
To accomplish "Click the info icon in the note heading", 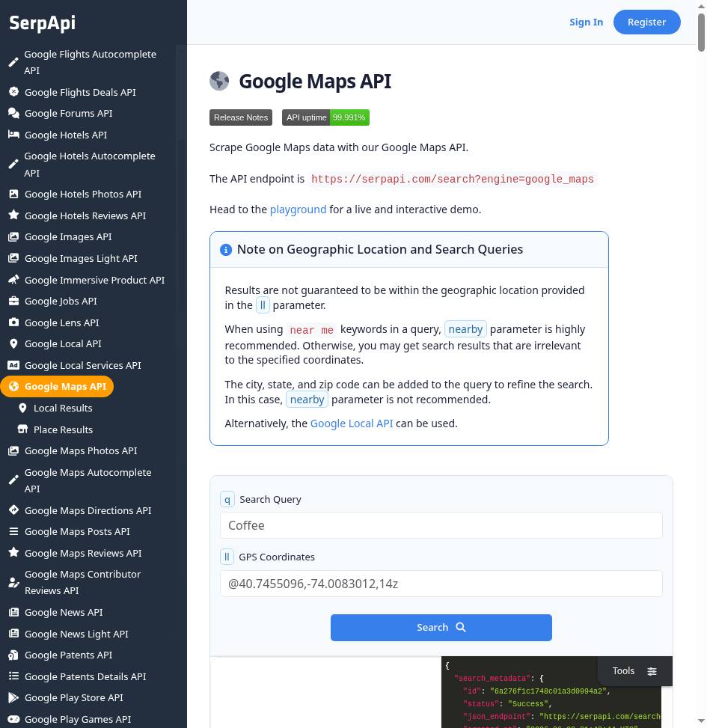I will coord(226,250).
